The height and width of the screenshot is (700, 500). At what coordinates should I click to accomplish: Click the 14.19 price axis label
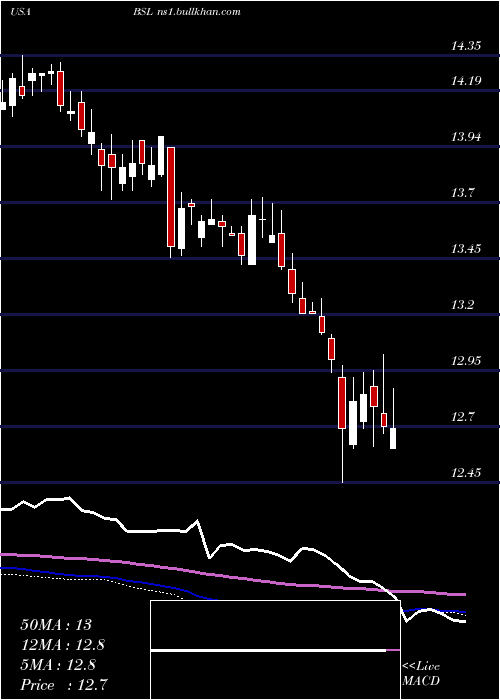click(466, 81)
